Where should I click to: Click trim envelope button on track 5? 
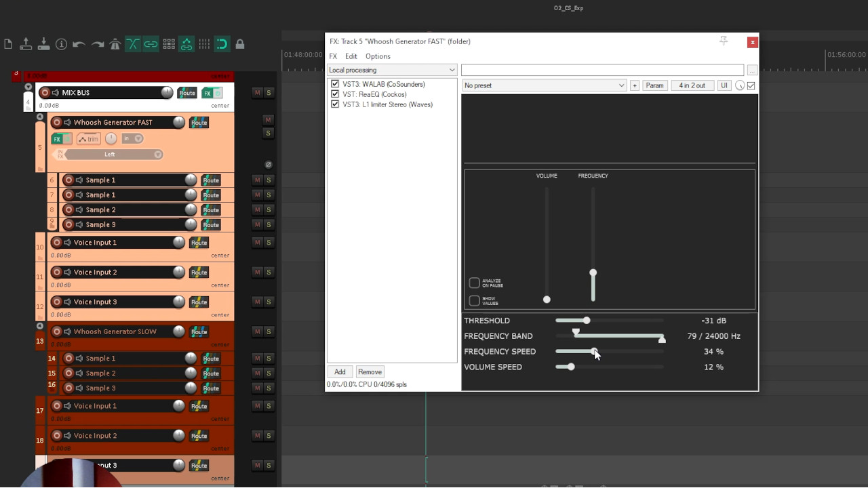(x=88, y=139)
